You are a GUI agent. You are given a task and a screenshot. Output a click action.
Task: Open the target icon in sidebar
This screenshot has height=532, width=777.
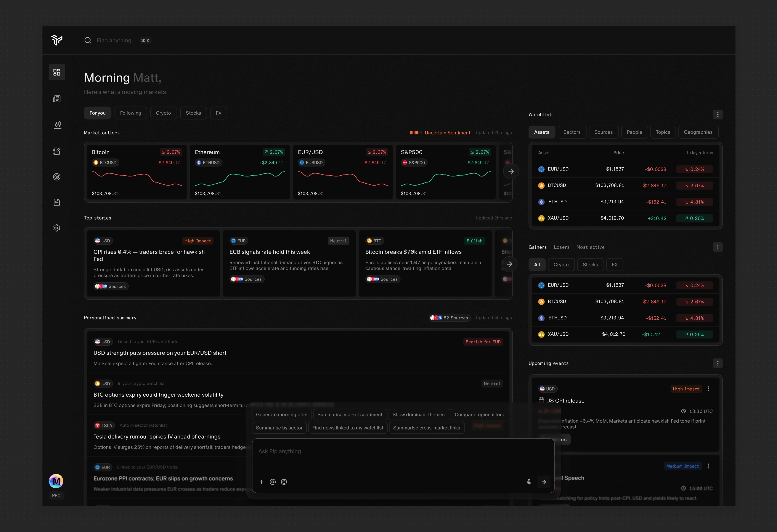point(57,177)
